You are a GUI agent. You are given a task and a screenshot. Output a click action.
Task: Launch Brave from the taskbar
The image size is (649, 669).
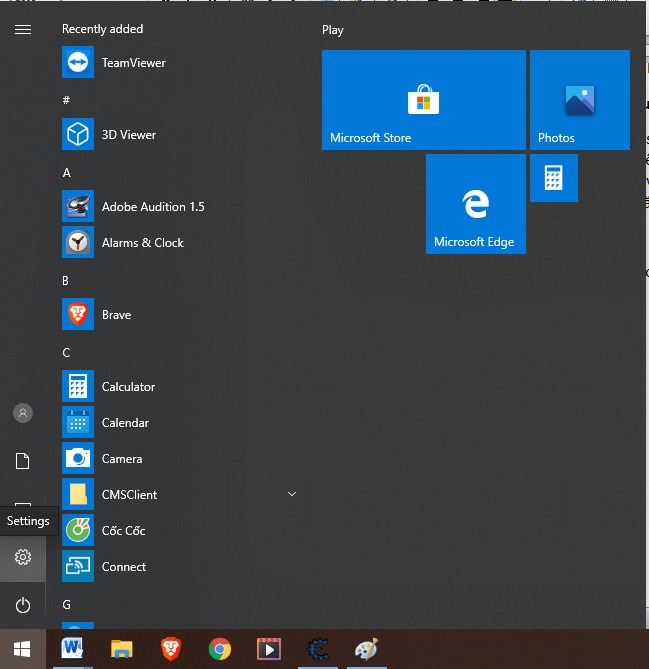[x=171, y=649]
